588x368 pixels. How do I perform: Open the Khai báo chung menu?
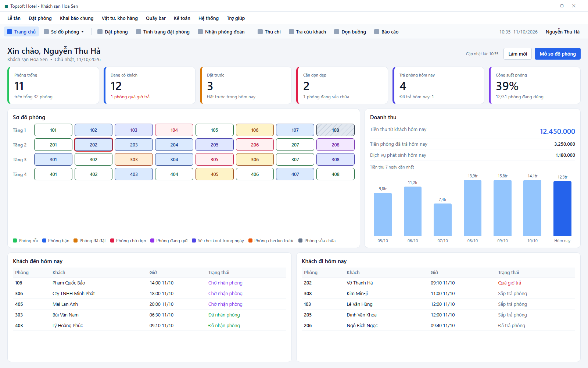(x=77, y=18)
